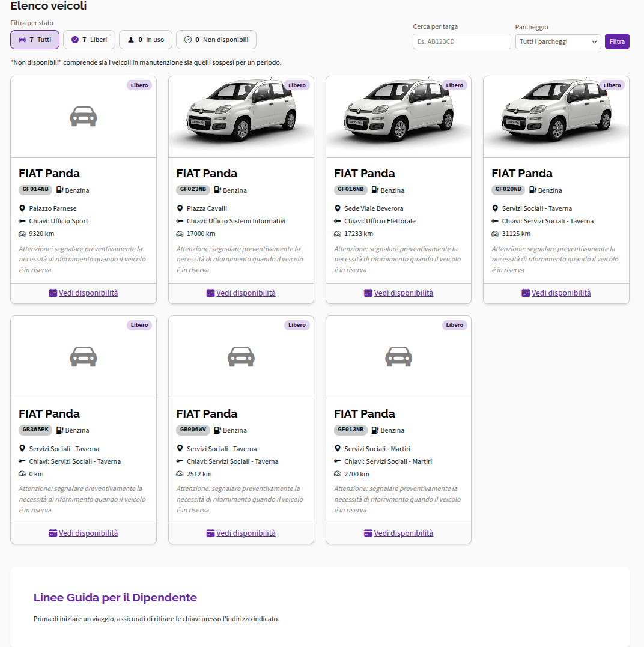
Task: Click the Cerca per targa input field
Action: (x=461, y=41)
